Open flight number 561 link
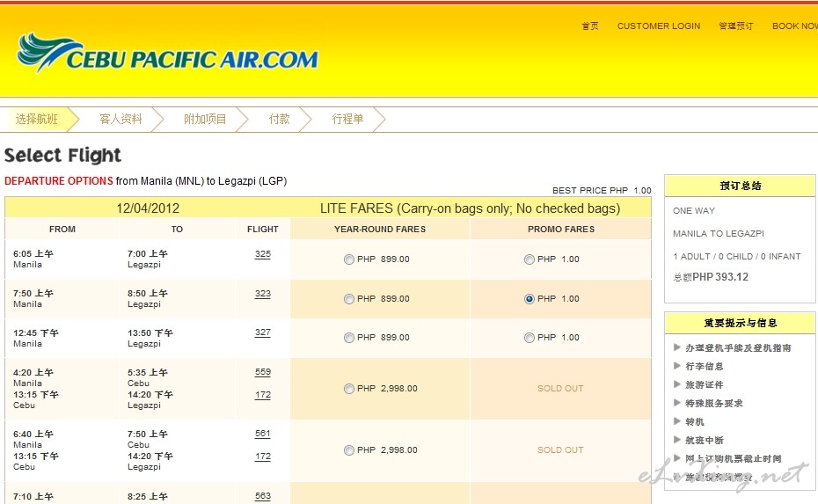The width and height of the screenshot is (818, 504). (x=263, y=434)
